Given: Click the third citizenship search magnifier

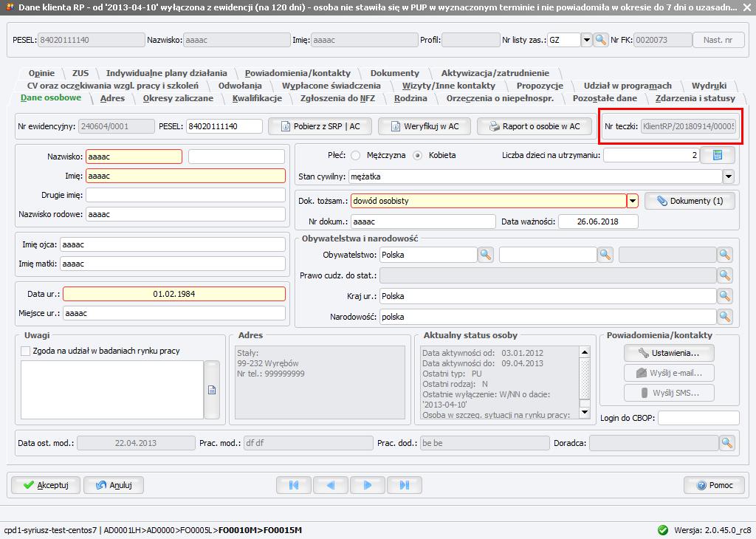Looking at the screenshot, I should (x=725, y=255).
